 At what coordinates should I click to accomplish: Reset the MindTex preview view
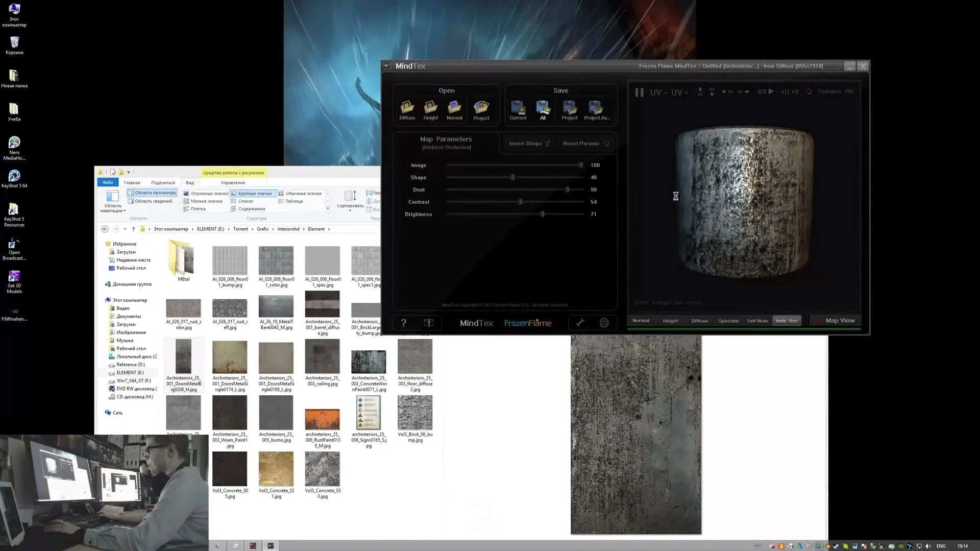pos(808,91)
